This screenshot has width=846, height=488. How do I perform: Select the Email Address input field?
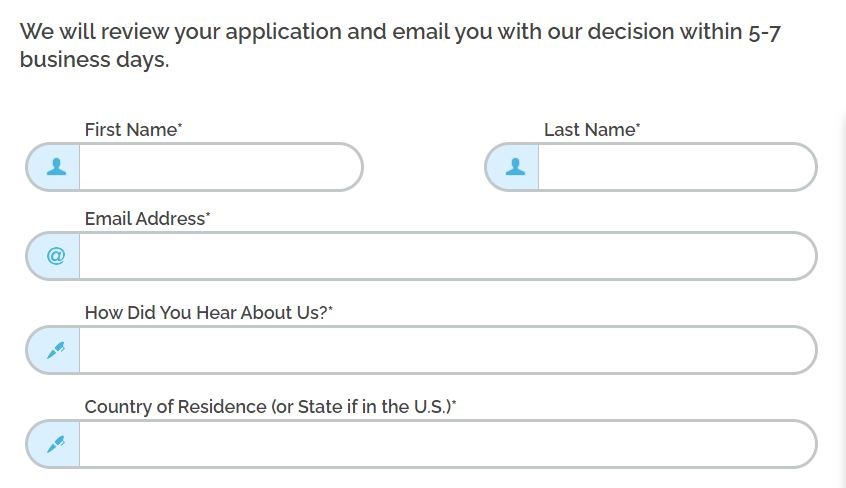pyautogui.click(x=447, y=256)
